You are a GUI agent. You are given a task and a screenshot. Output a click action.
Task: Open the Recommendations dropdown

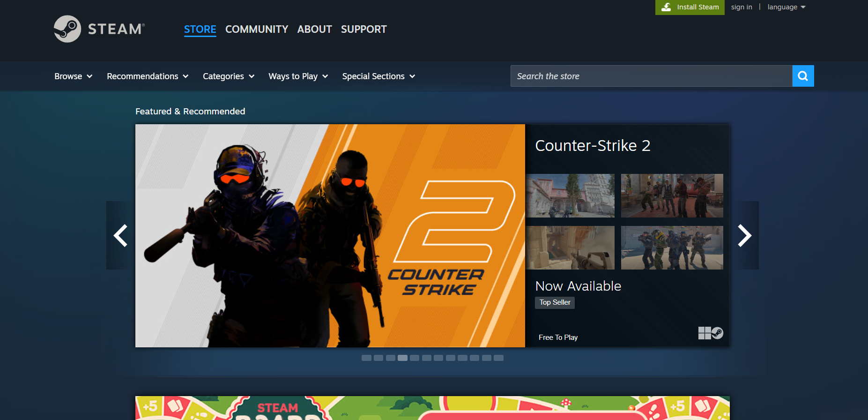[147, 76]
